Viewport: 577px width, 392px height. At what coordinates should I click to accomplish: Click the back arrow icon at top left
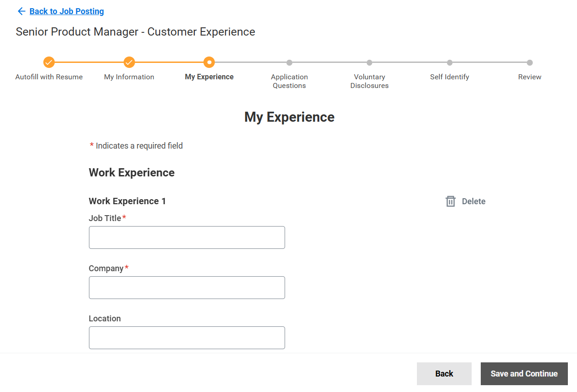[x=21, y=11]
